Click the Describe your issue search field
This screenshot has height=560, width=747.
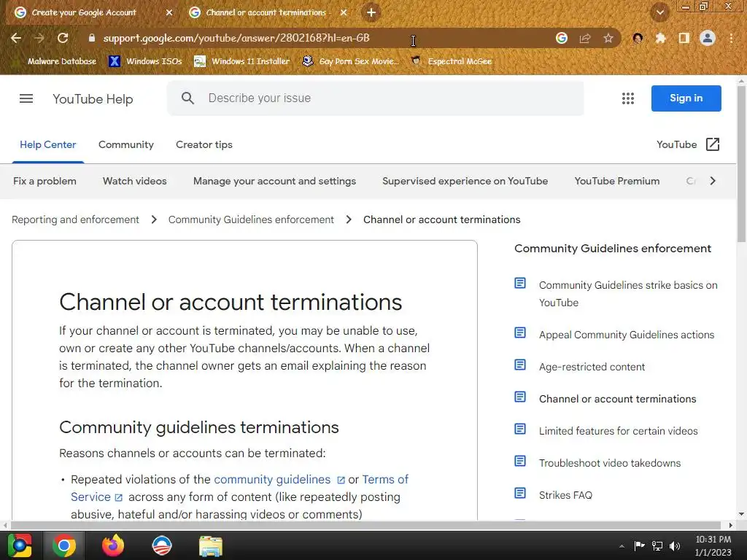(x=376, y=98)
